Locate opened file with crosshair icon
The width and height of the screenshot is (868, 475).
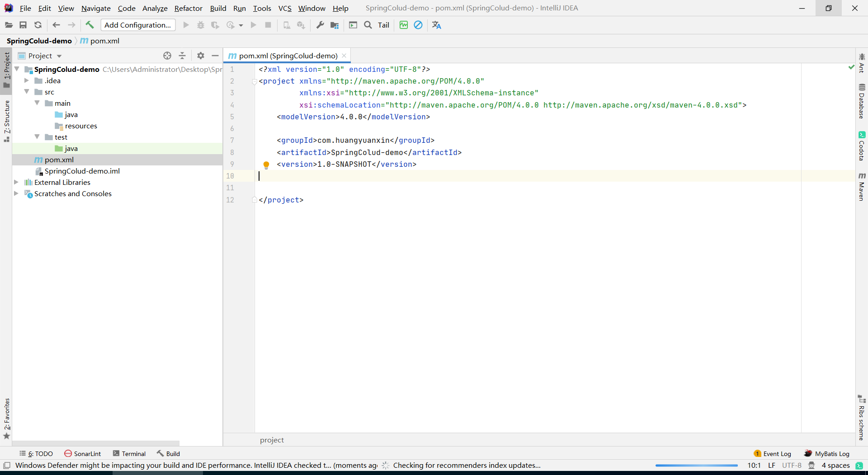tap(167, 56)
